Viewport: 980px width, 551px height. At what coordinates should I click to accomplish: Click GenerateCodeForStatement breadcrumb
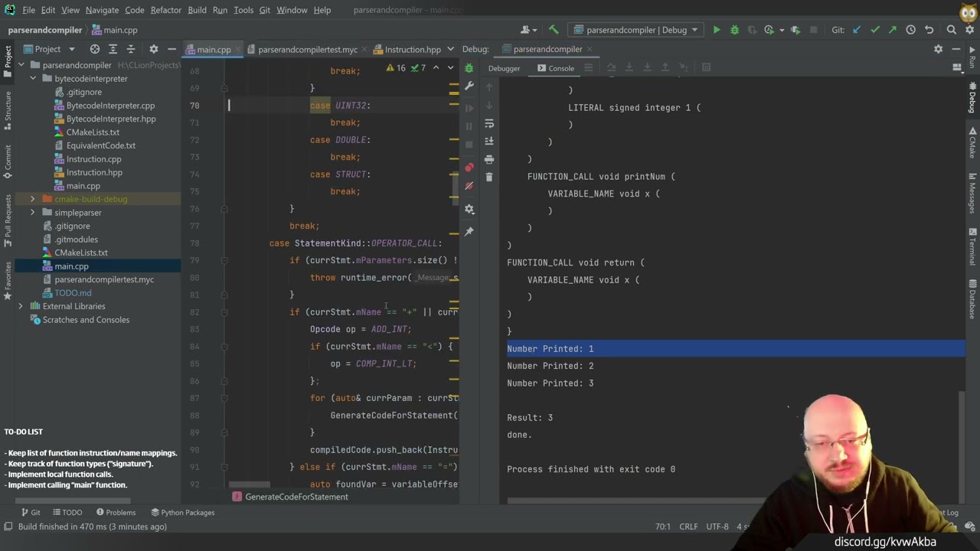click(x=296, y=497)
